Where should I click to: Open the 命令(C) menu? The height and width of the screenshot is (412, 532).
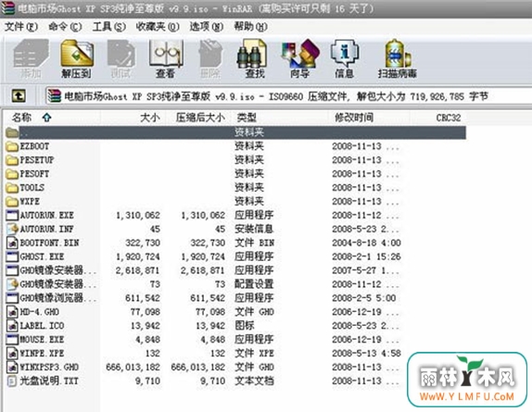click(65, 27)
